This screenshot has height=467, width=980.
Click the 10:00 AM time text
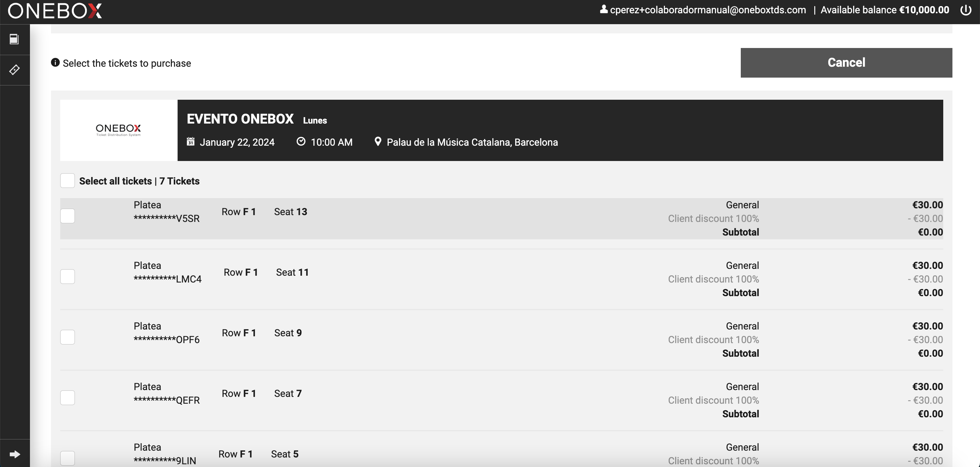click(x=332, y=142)
